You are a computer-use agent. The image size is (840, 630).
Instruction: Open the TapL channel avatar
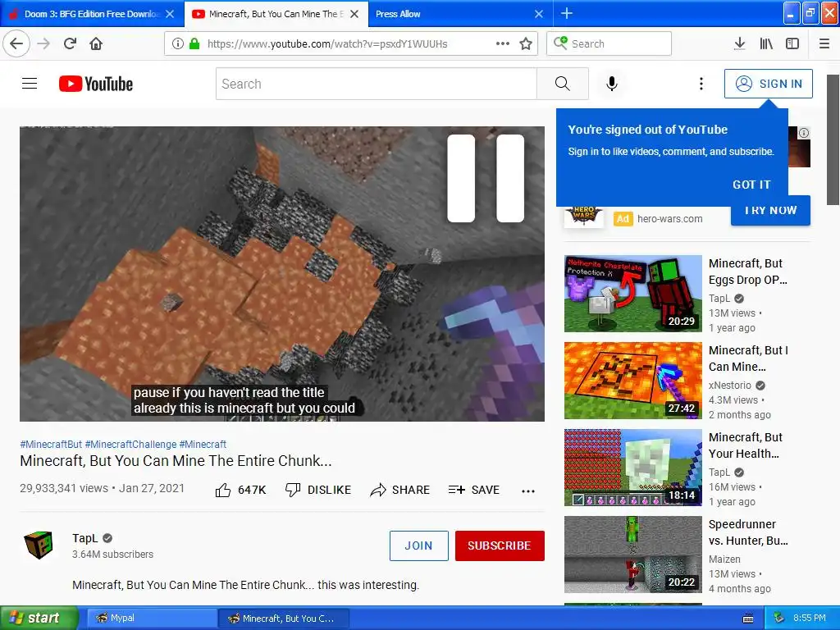(39, 546)
